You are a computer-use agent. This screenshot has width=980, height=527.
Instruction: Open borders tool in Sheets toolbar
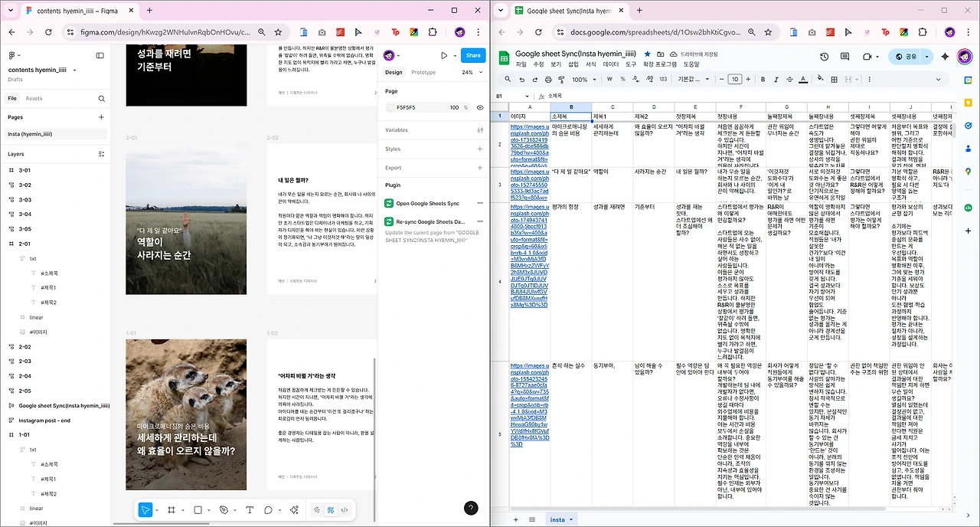(833, 80)
